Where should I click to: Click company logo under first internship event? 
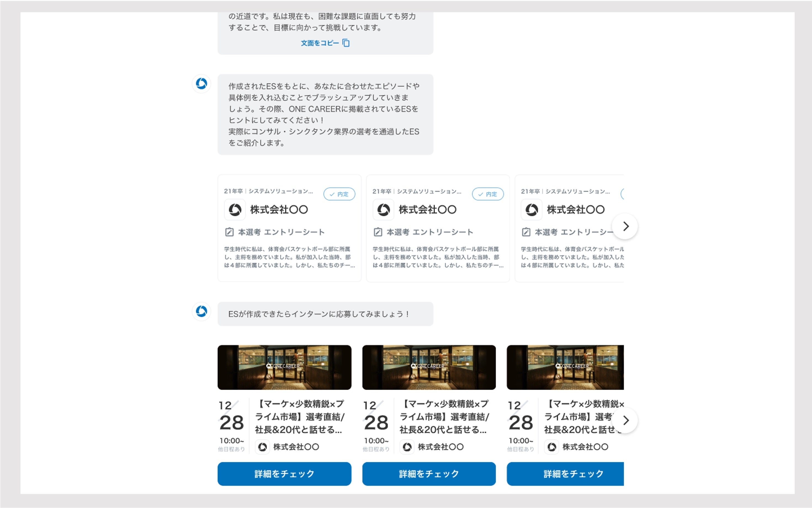click(262, 447)
